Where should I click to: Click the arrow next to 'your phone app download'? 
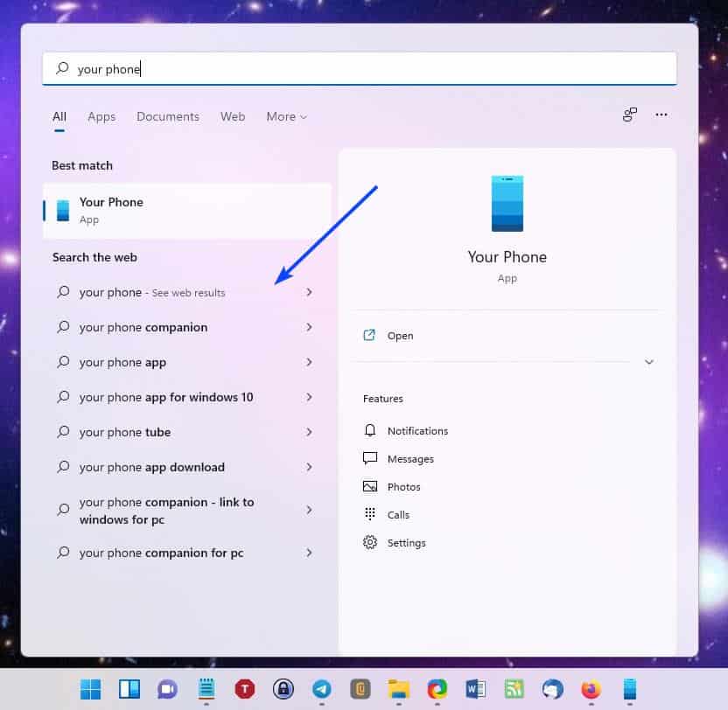tap(309, 467)
